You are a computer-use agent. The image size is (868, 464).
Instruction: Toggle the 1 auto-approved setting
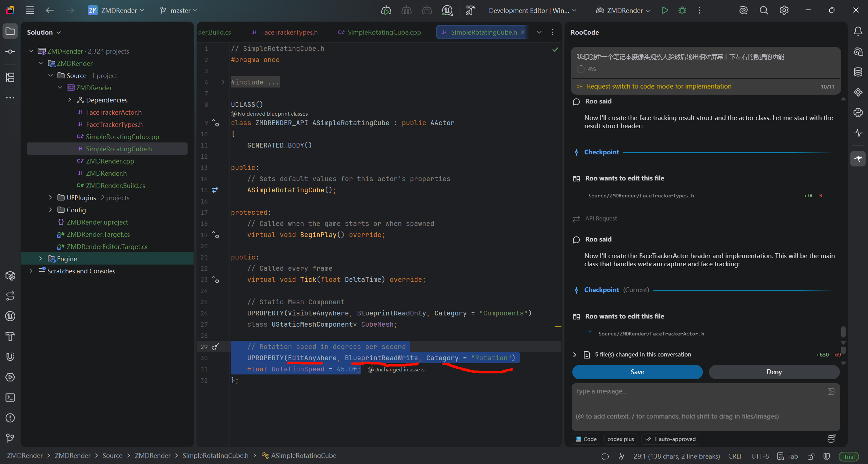pos(671,439)
